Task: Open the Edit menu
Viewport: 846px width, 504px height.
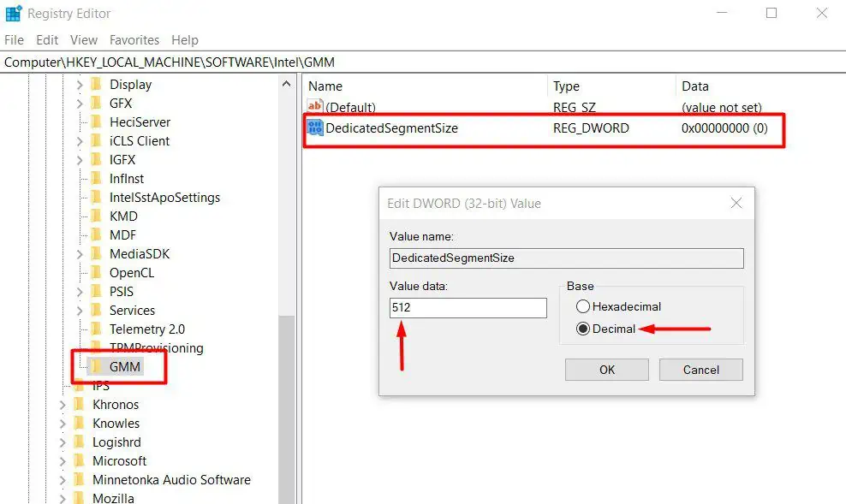Action: tap(47, 40)
